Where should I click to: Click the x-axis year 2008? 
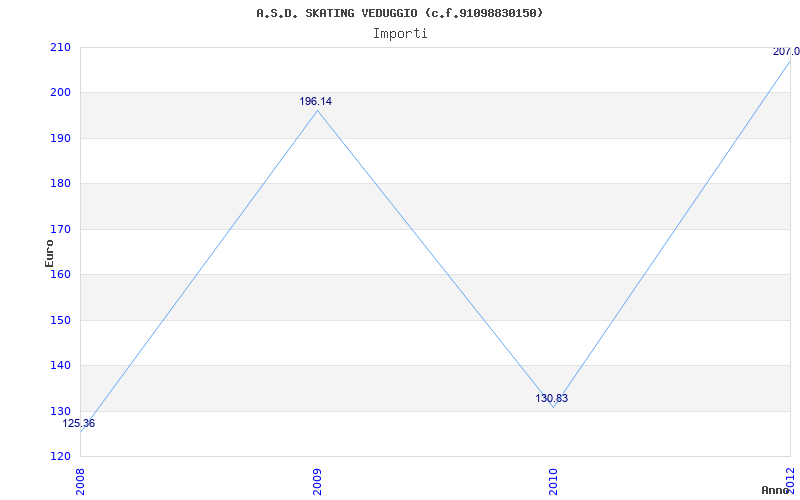[x=81, y=480]
